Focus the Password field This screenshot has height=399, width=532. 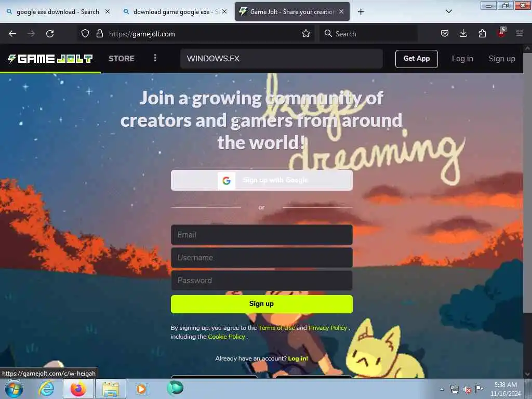click(262, 280)
